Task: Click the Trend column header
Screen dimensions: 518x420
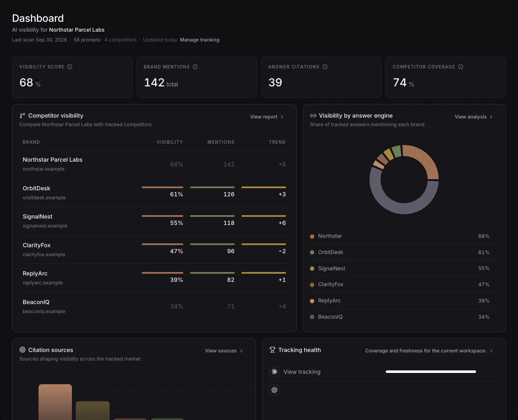Action: coord(277,142)
